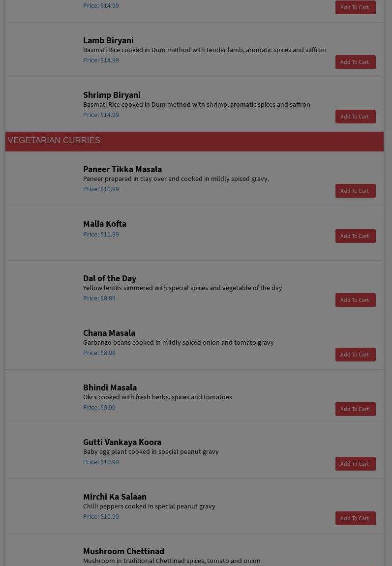This screenshot has height=566, width=392.
Task: Add Bhindi Masala to cart
Action: [x=355, y=409]
